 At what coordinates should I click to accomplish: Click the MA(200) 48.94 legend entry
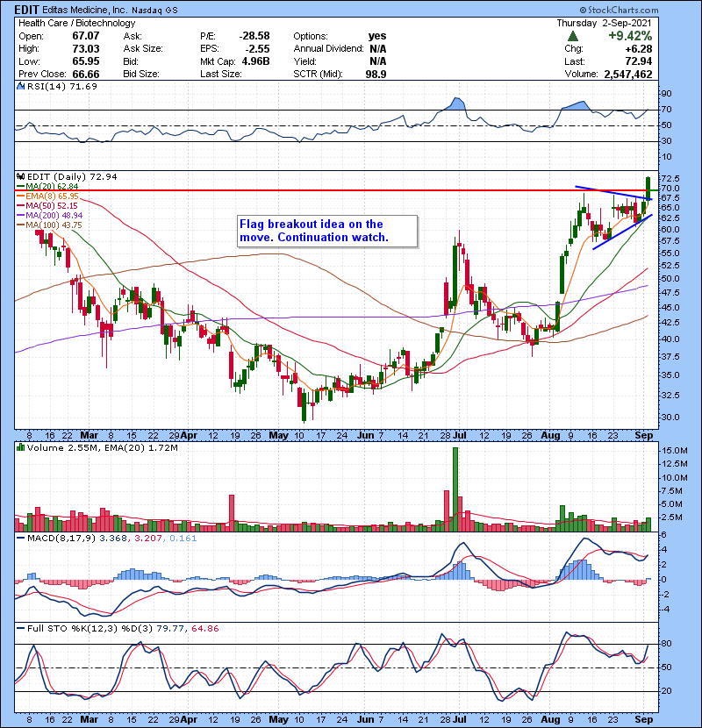50,216
